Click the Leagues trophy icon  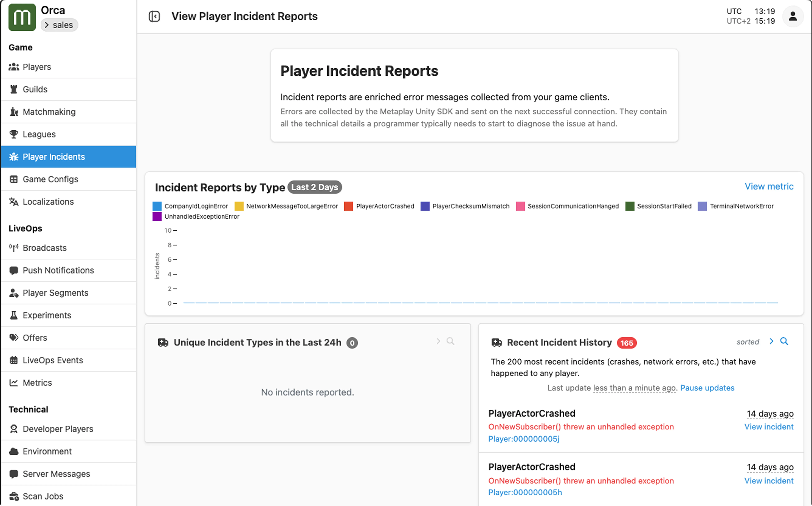[14, 134]
